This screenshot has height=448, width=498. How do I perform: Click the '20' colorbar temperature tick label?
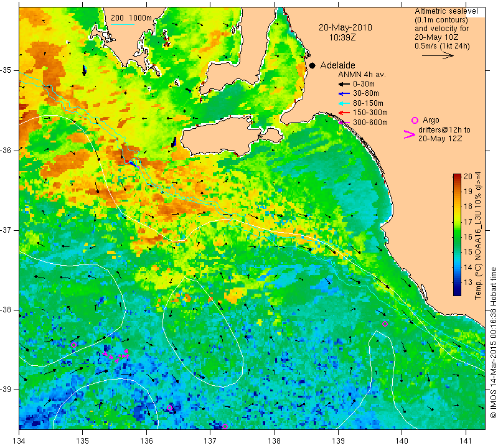(x=468, y=177)
